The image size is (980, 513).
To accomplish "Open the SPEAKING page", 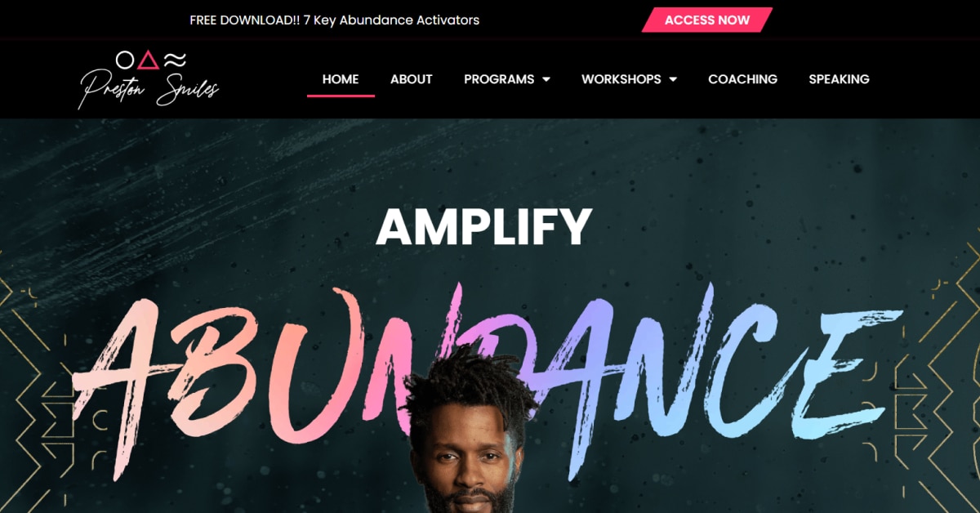I will point(839,79).
